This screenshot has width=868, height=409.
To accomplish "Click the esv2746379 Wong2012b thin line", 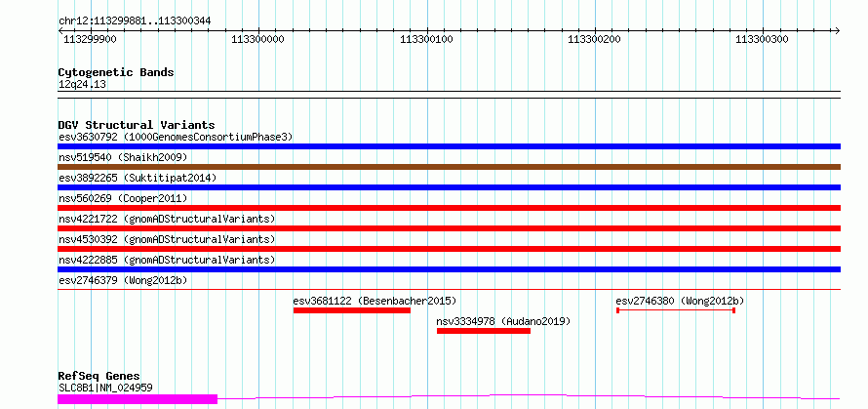I will coord(449,289).
